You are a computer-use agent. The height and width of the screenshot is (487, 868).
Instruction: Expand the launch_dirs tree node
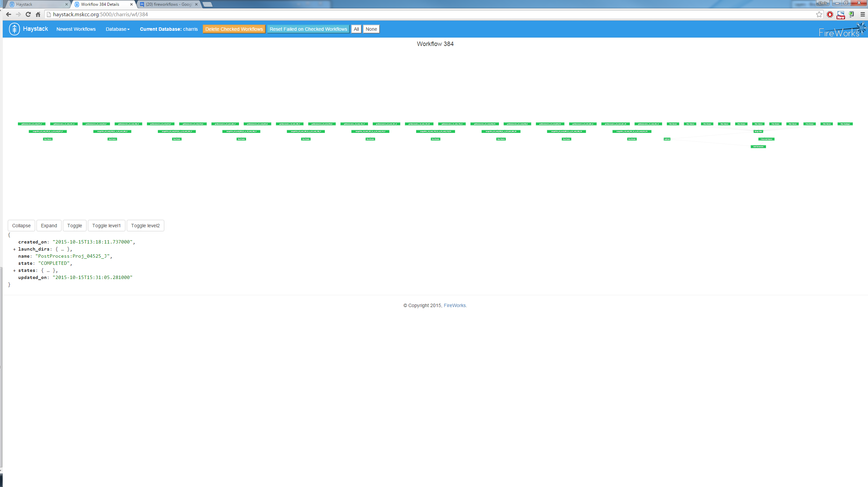[14, 249]
